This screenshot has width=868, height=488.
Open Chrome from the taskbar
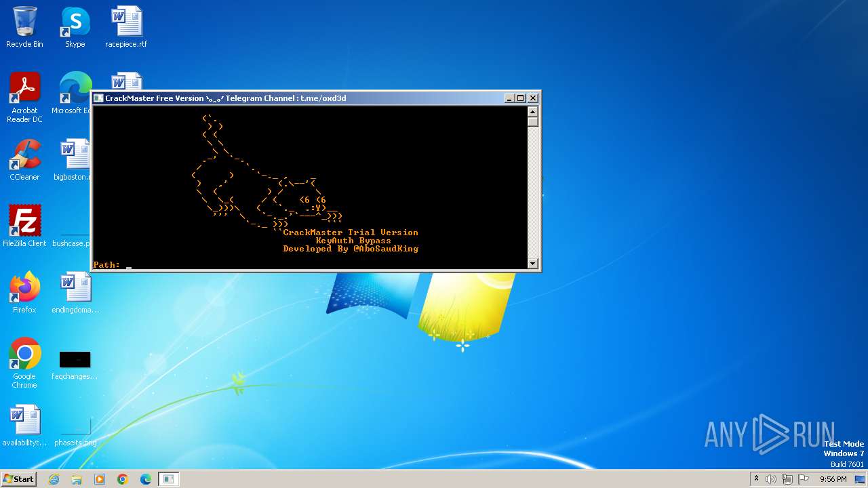pyautogui.click(x=123, y=479)
